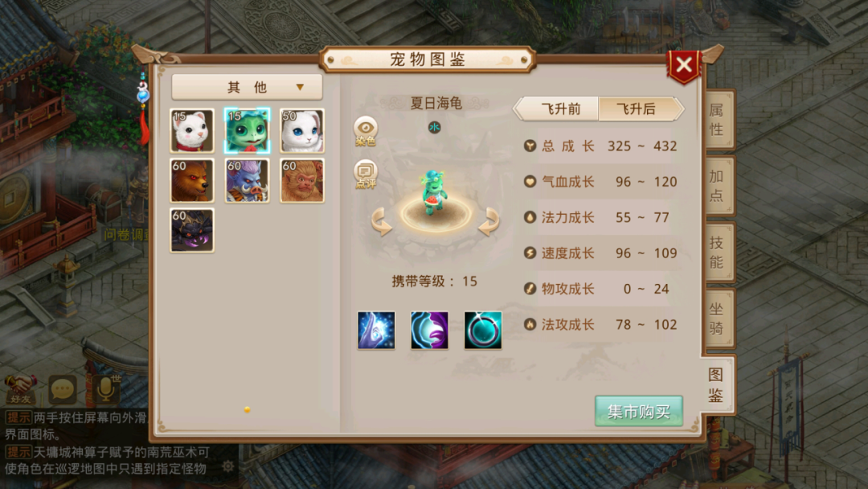Open the 其他 category dropdown
Image resolution: width=868 pixels, height=489 pixels.
(x=247, y=87)
